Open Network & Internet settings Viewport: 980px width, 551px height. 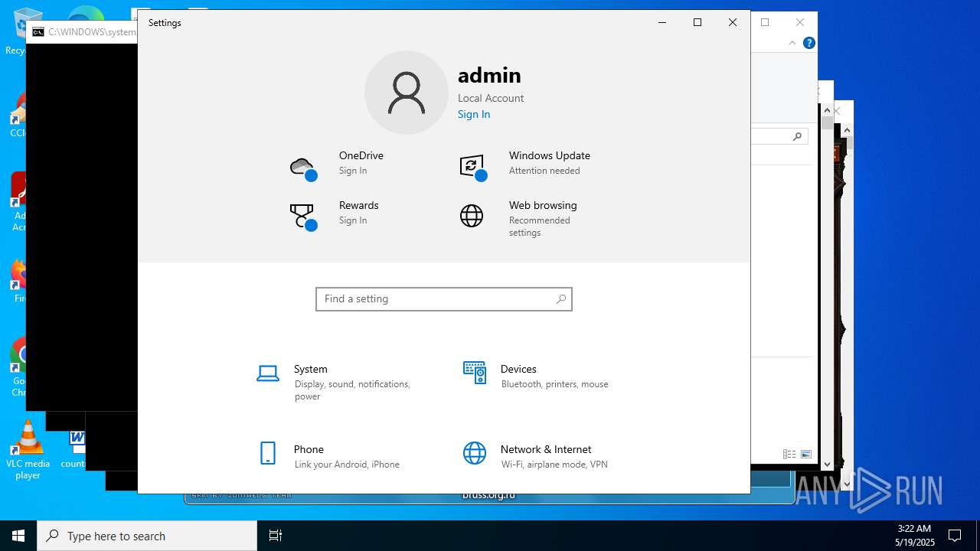pyautogui.click(x=536, y=456)
